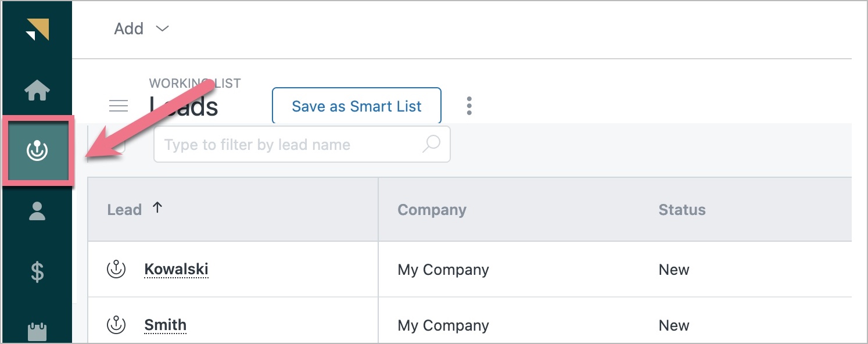The height and width of the screenshot is (344, 868).
Task: Click the lead icon next to Smith
Action: pos(117,325)
